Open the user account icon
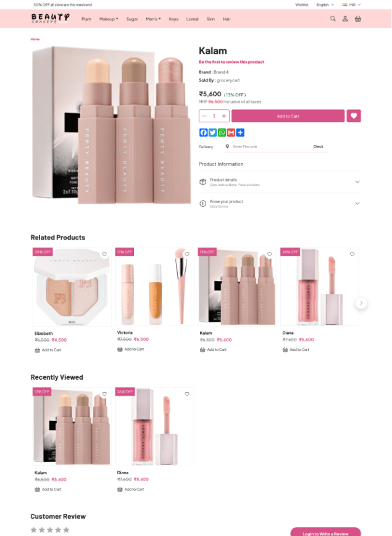Screen dimensions: 392x536 (345, 19)
